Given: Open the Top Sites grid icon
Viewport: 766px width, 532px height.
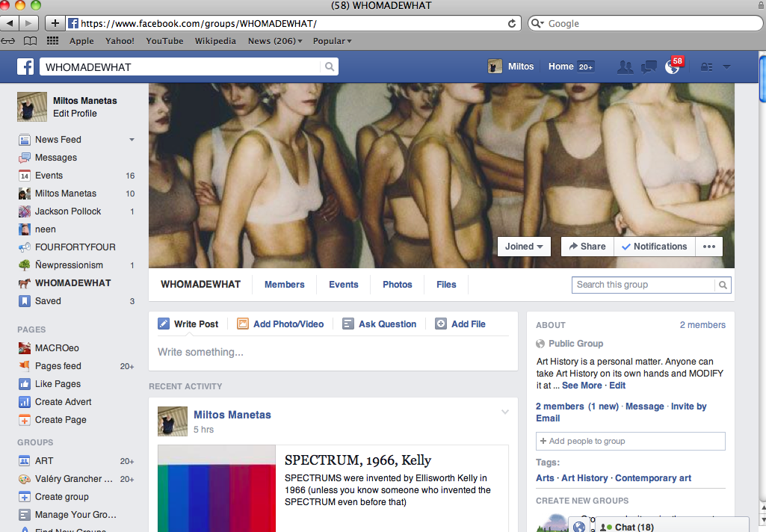Looking at the screenshot, I should [x=52, y=41].
